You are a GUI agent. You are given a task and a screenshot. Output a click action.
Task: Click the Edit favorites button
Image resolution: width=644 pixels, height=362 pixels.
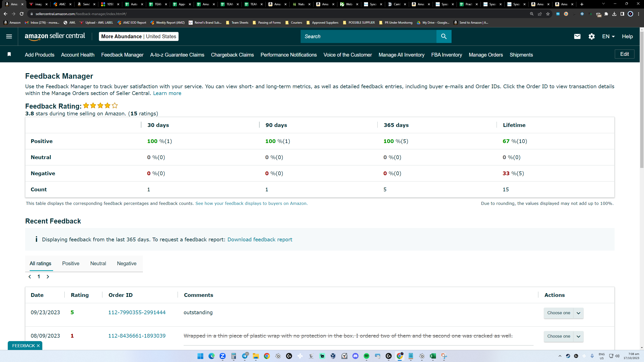[x=624, y=54]
